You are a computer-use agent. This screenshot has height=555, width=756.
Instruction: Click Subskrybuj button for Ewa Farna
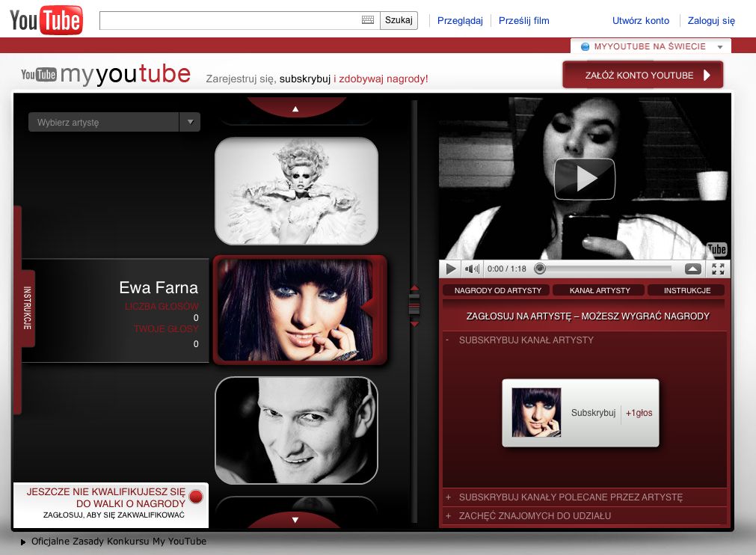(593, 413)
